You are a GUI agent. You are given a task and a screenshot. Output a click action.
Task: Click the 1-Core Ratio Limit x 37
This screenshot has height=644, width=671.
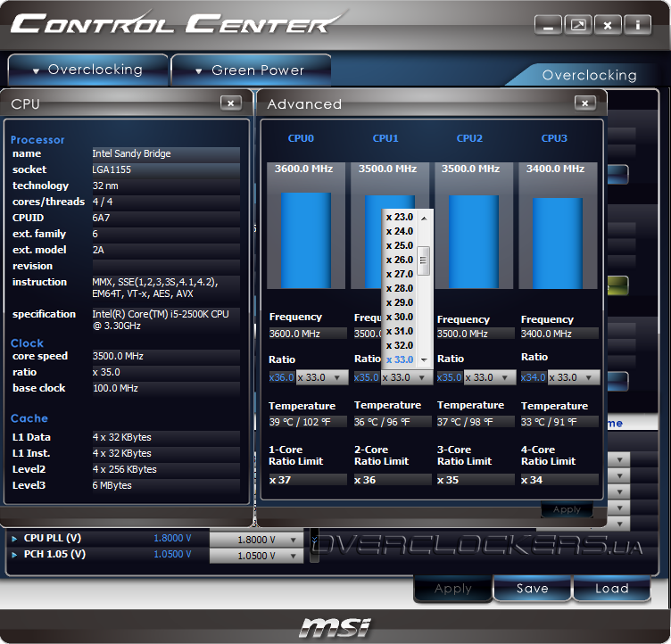click(308, 480)
